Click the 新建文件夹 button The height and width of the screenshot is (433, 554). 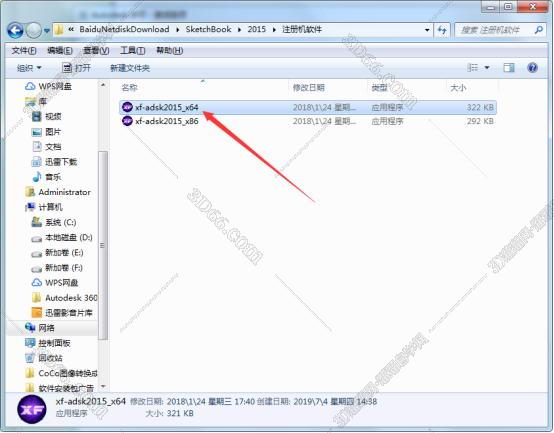(130, 68)
